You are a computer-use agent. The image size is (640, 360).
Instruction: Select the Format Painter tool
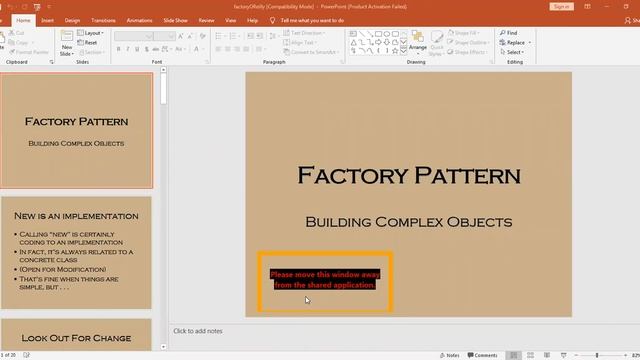coord(29,52)
